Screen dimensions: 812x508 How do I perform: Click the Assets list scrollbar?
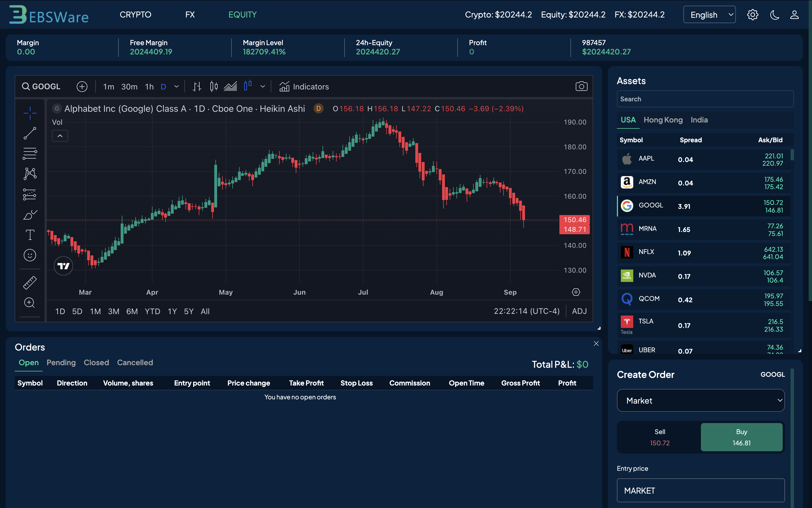(x=792, y=155)
